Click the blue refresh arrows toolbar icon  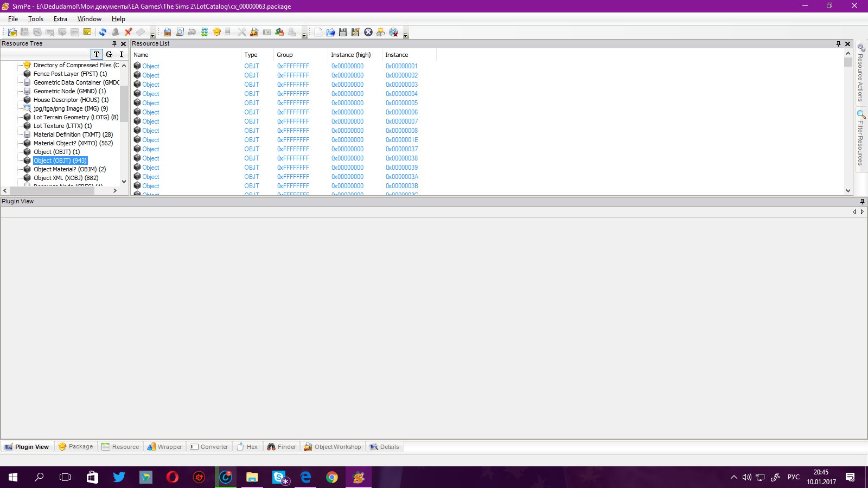pyautogui.click(x=103, y=32)
